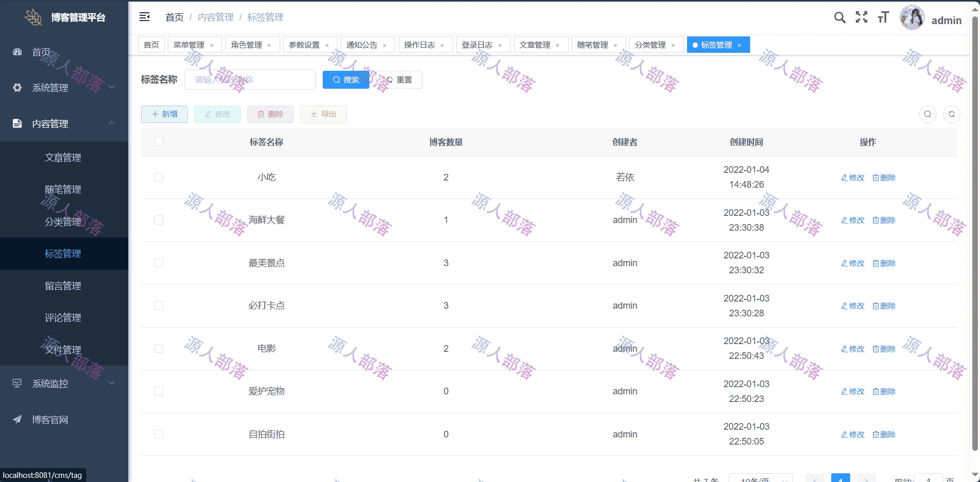The height and width of the screenshot is (482, 980).
Task: Open 文章管理 in the sidebar
Action: 64,157
